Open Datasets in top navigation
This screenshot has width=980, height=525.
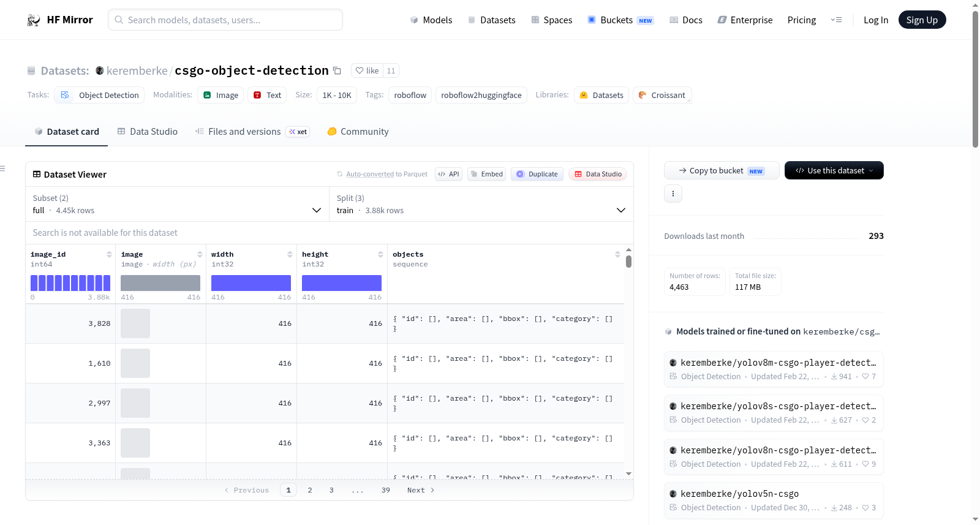pos(491,20)
